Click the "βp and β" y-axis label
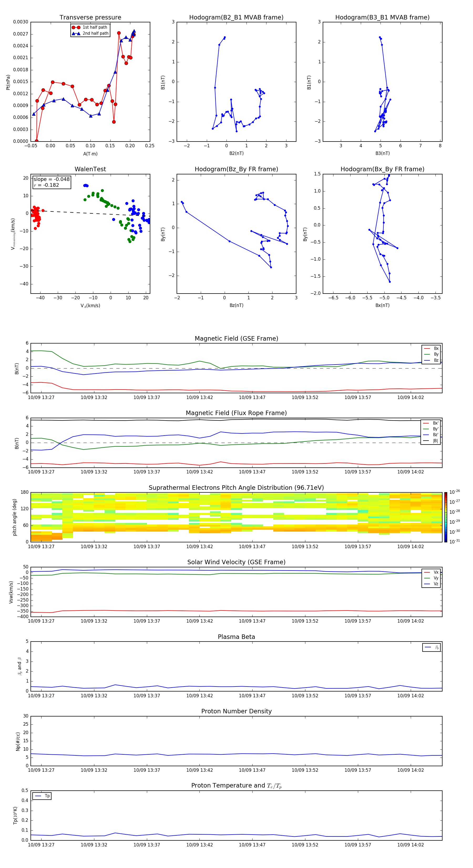 (x=19, y=666)
